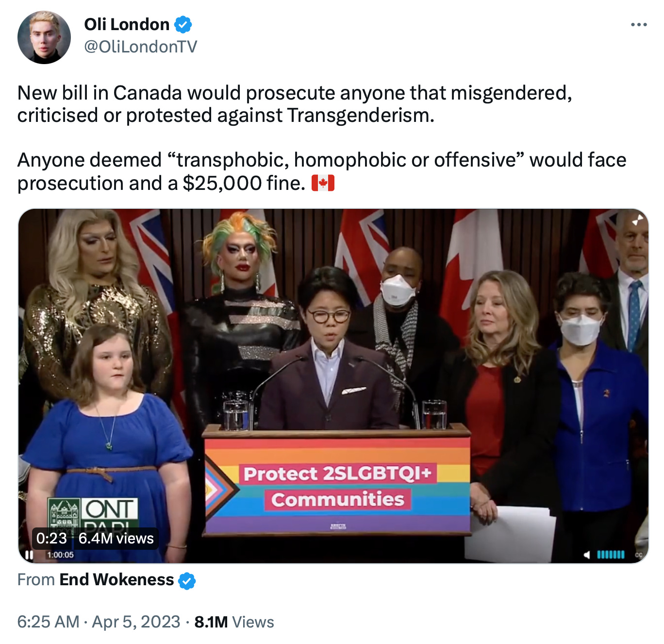
Task: Open the three-dot more options menu
Action: click(639, 25)
